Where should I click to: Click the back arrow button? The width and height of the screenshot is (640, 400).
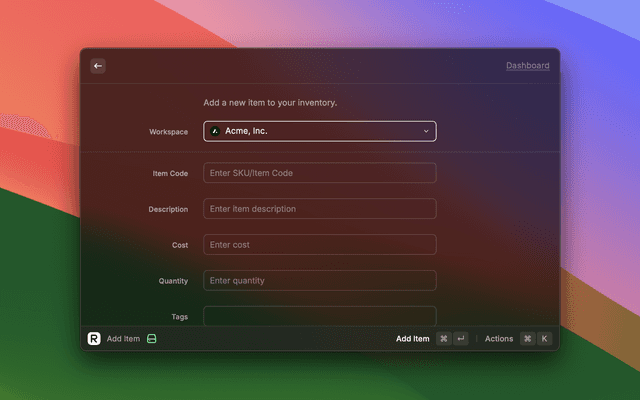click(x=98, y=66)
